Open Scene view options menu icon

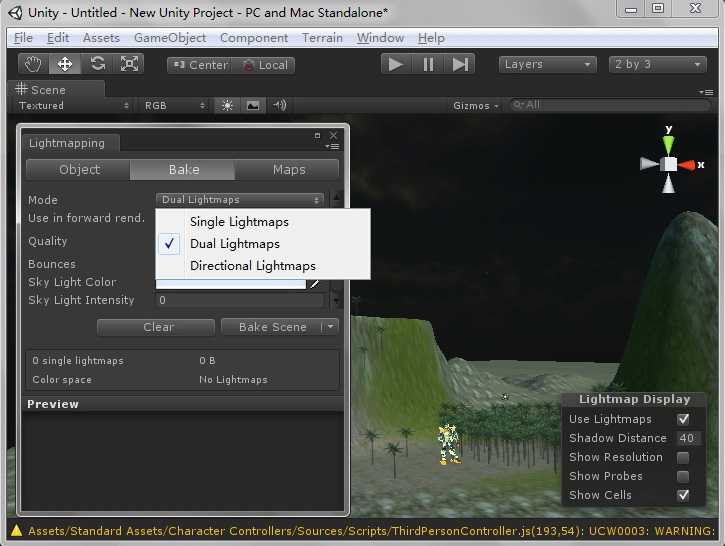tap(706, 92)
